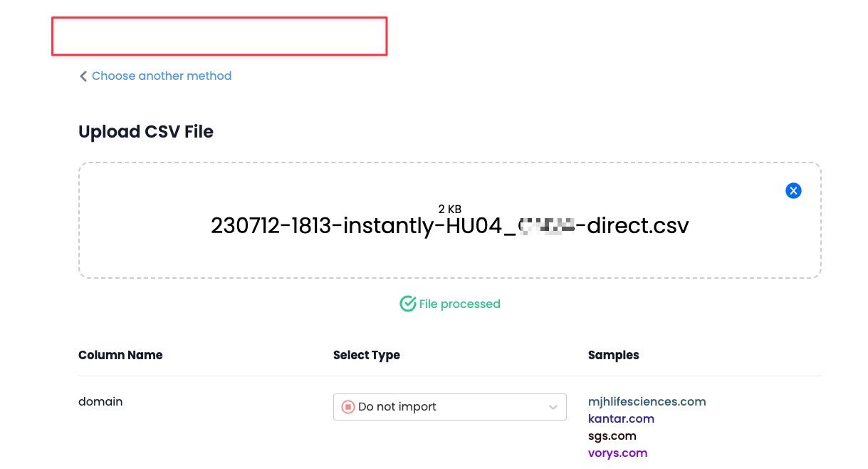
Task: Open the vorys.com sample link
Action: pos(617,453)
